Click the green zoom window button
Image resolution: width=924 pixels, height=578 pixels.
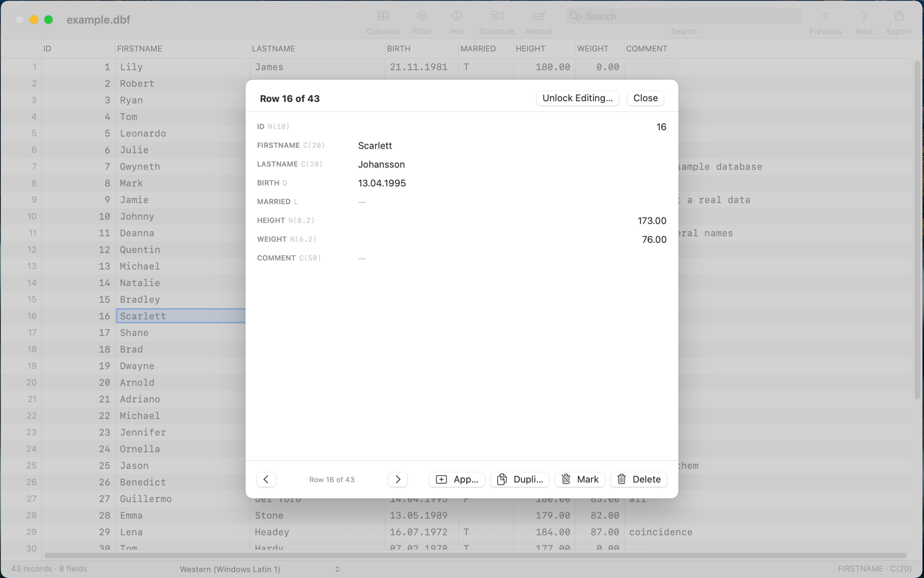coord(49,20)
